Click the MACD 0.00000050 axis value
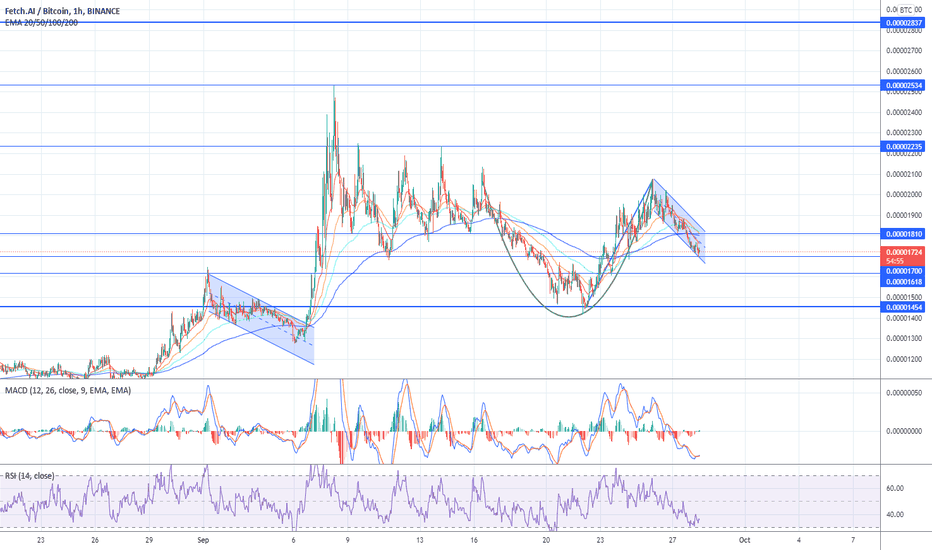 point(904,393)
